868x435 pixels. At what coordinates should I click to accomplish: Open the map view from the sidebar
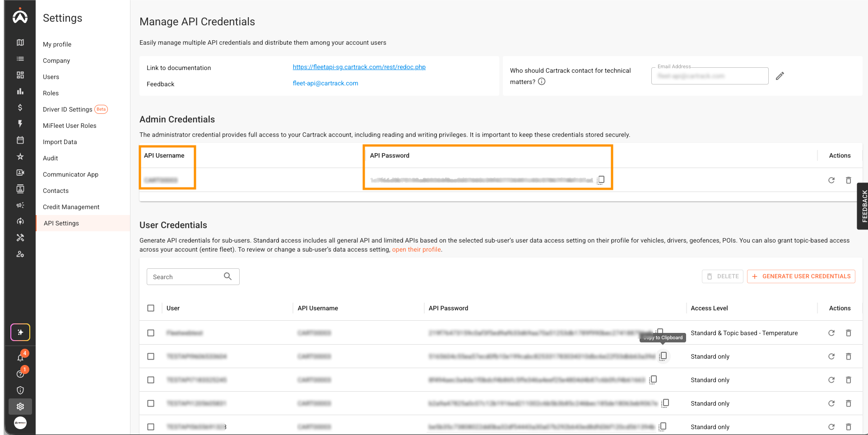20,42
